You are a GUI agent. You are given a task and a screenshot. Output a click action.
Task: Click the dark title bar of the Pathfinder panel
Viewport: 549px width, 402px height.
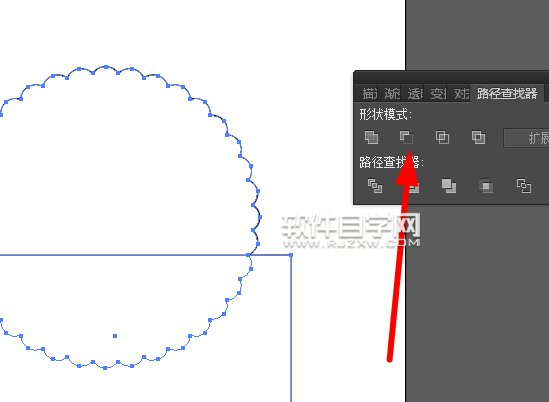pos(451,77)
